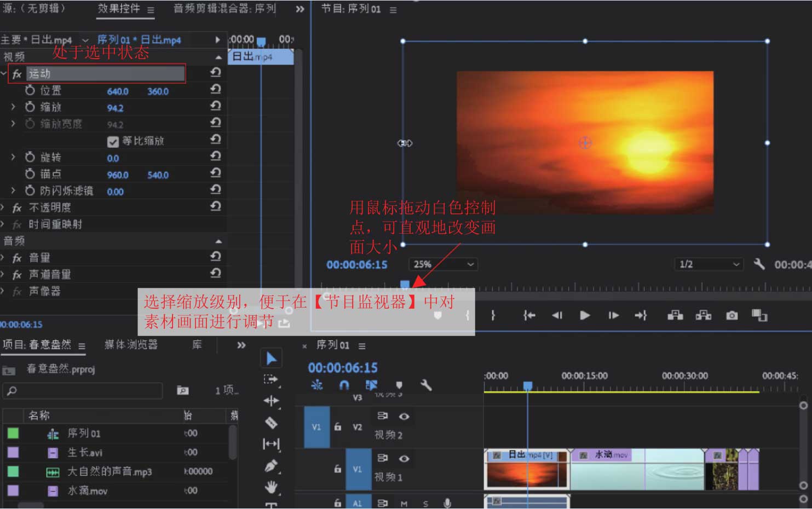This screenshot has height=509, width=812.
Task: Open Program Monitor settings wrench
Action: coord(759,264)
